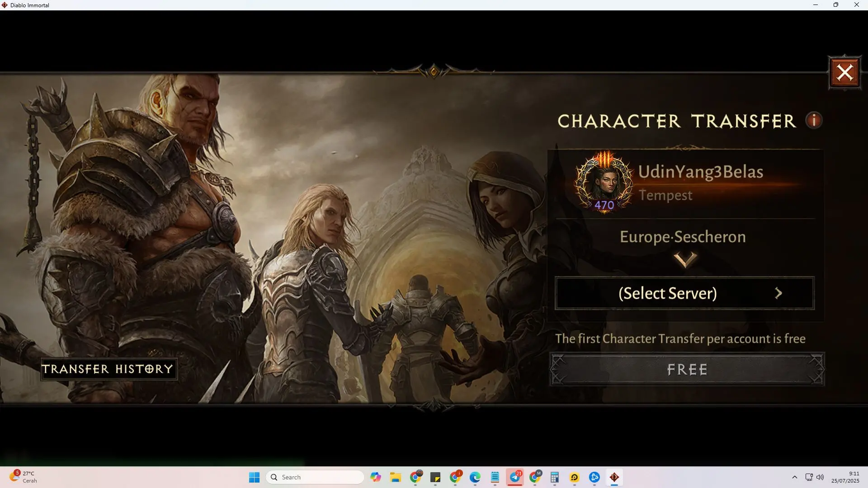Click the first Character Transfer is free note
The height and width of the screenshot is (488, 868).
680,338
